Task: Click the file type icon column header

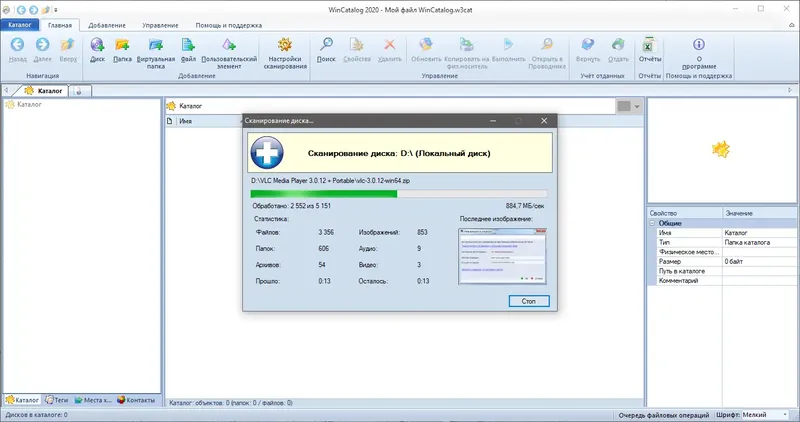Action: 170,121
